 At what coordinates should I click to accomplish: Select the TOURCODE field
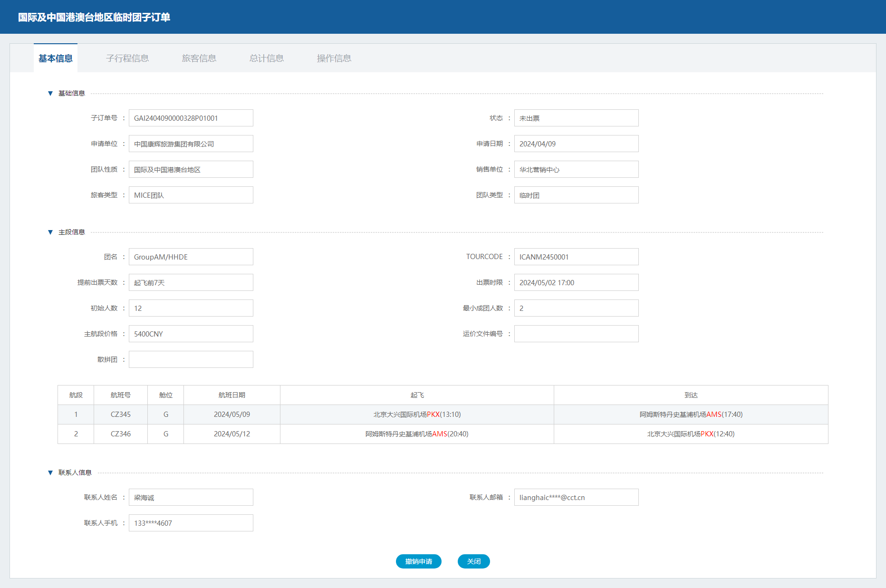tap(576, 257)
